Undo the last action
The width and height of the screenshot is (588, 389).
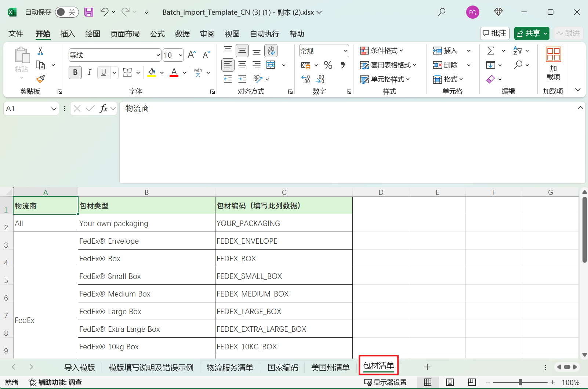[104, 12]
